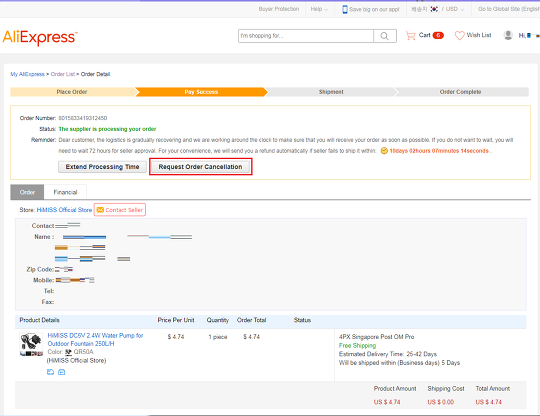Click Save big on our app link
Image resolution: width=540 pixels, height=416 pixels.
(374, 9)
